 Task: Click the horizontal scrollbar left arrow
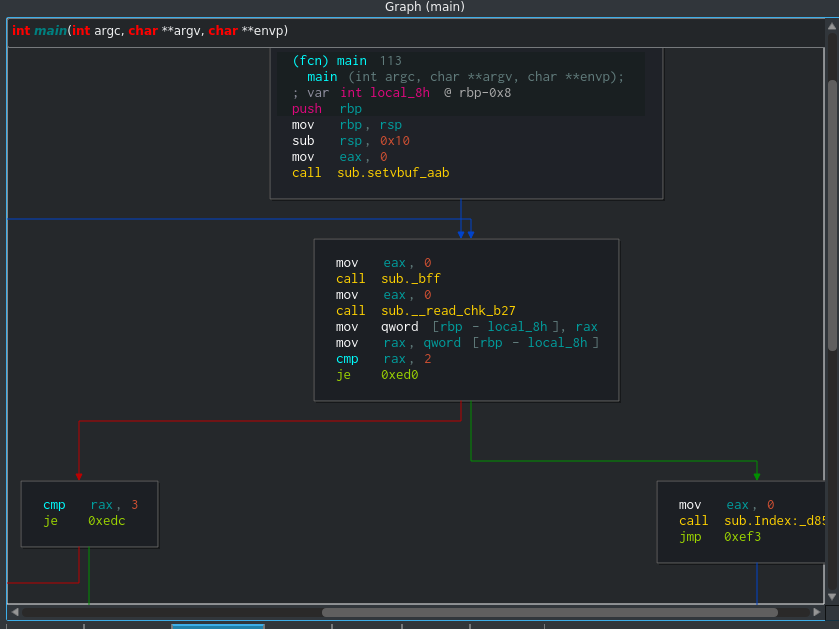(15, 612)
